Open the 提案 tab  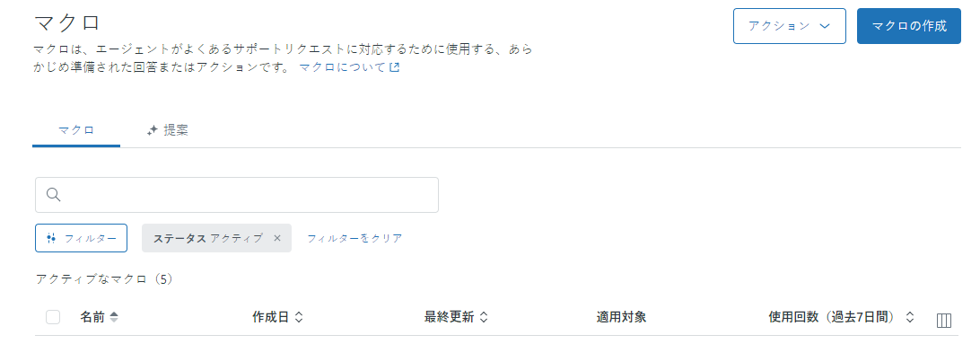(168, 131)
